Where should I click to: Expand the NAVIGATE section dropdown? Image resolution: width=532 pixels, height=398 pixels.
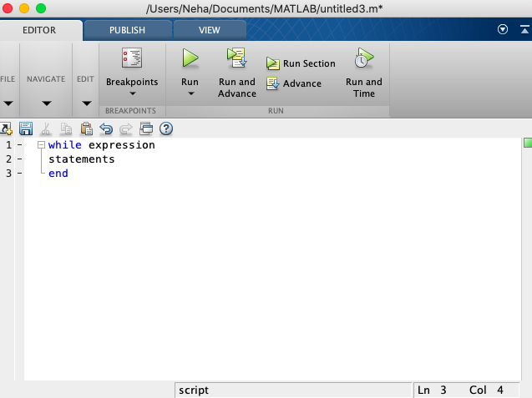click(x=47, y=103)
